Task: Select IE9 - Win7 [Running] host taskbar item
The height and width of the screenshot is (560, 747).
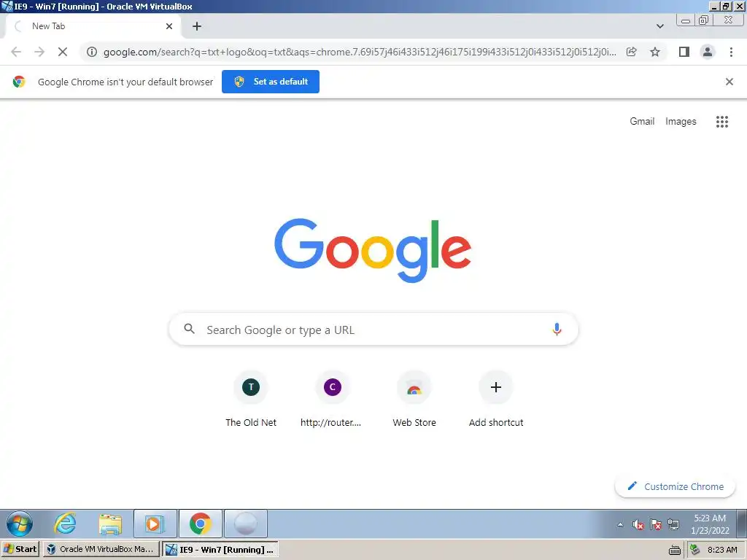Action: [x=220, y=549]
